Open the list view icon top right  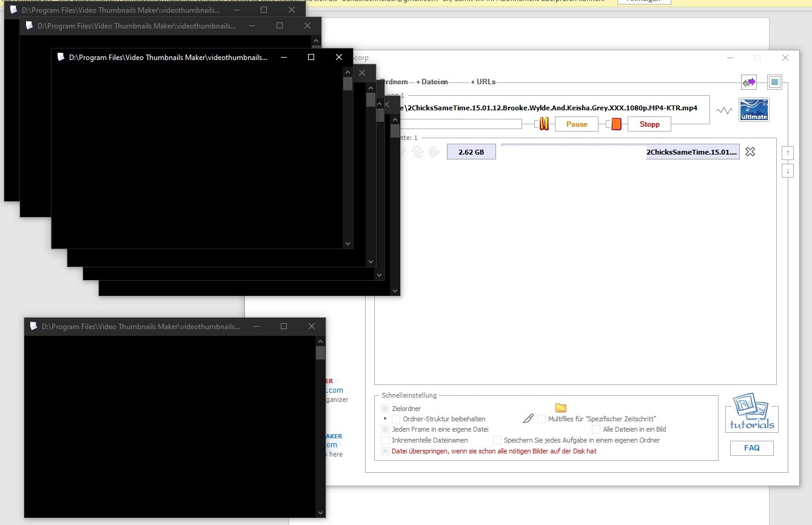[774, 82]
